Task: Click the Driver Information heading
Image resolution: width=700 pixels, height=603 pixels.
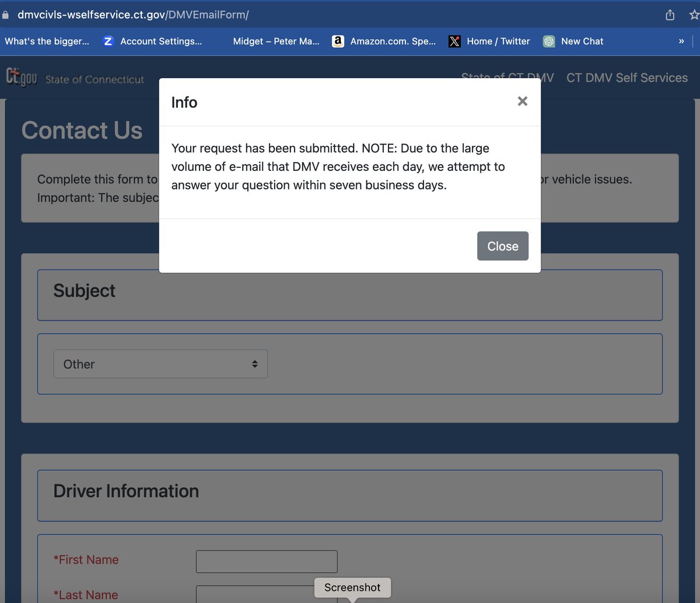Action: [126, 491]
